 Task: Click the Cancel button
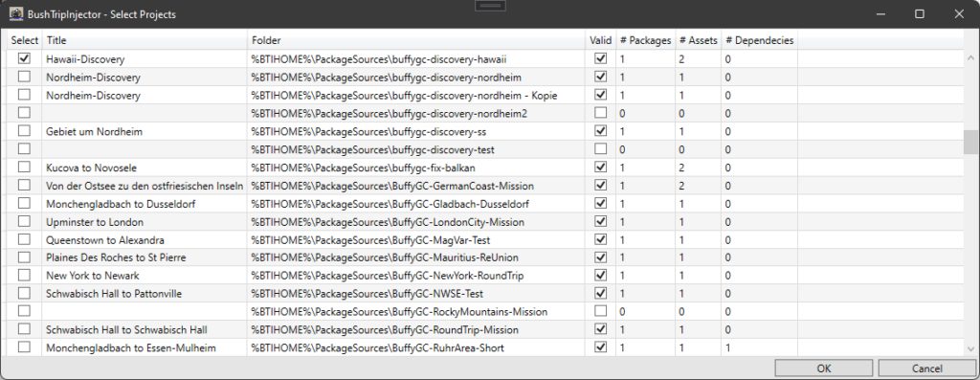tap(926, 369)
